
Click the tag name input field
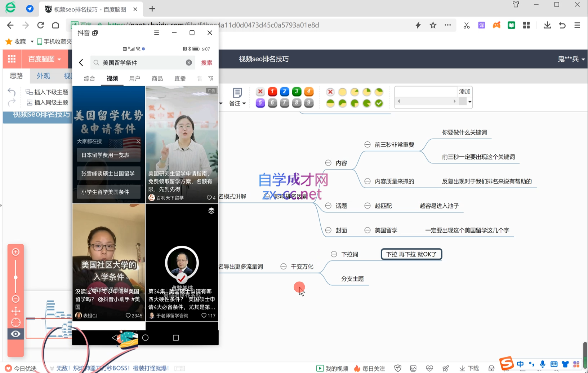[x=426, y=92]
